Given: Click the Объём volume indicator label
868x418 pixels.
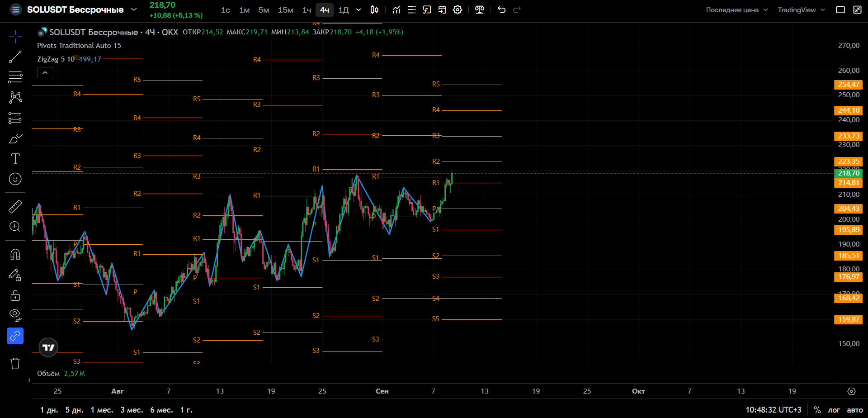Looking at the screenshot, I should pos(48,374).
